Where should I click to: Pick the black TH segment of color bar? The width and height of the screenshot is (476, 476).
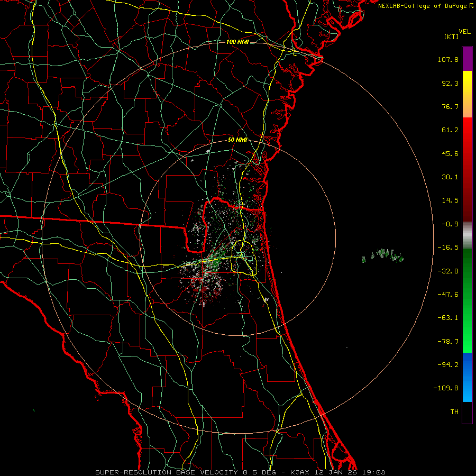[x=467, y=412]
